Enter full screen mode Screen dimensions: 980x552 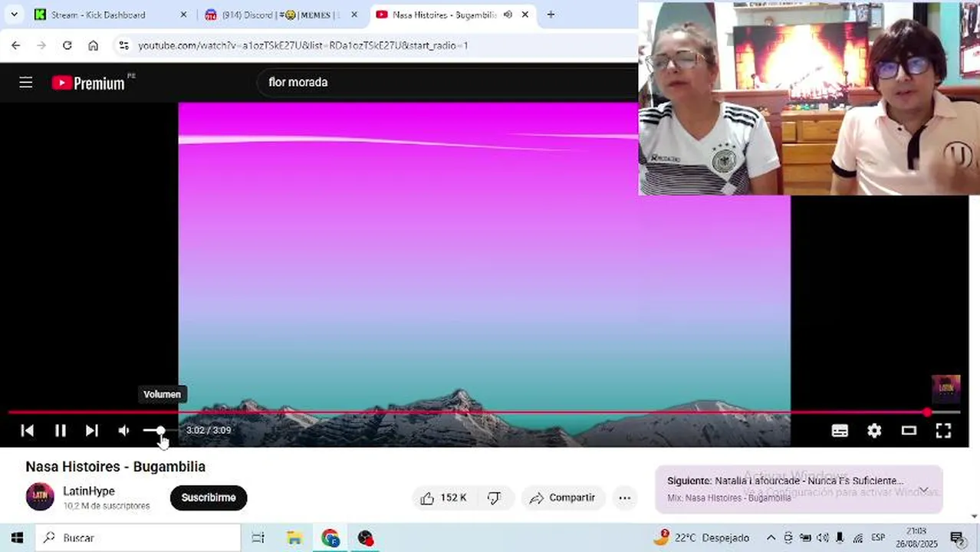[943, 431]
